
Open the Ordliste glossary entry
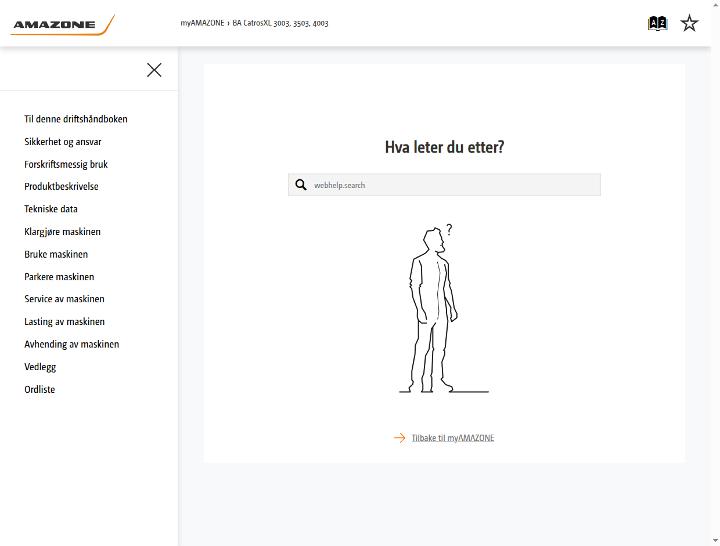[39, 389]
